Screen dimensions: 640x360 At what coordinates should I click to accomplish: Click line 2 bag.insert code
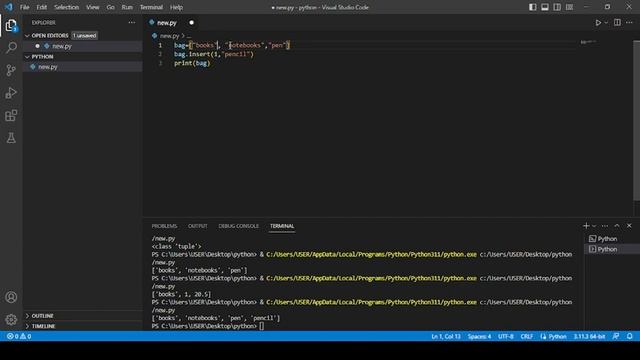pyautogui.click(x=213, y=54)
